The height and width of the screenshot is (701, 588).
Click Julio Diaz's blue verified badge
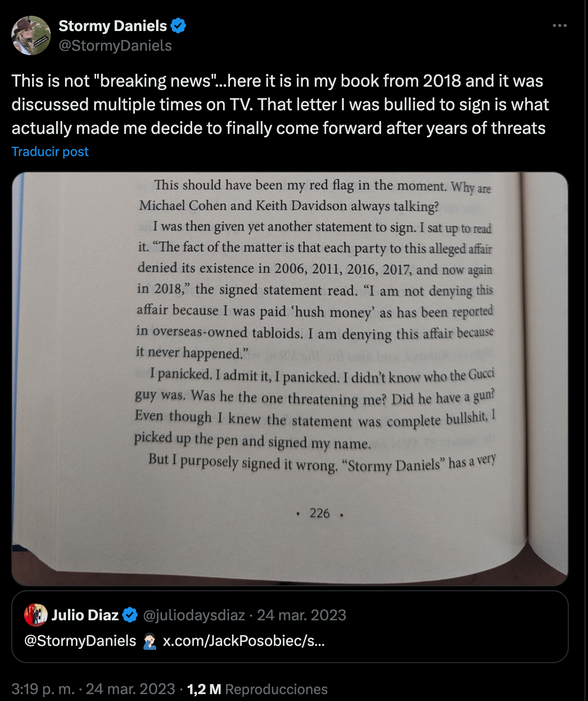(x=130, y=615)
